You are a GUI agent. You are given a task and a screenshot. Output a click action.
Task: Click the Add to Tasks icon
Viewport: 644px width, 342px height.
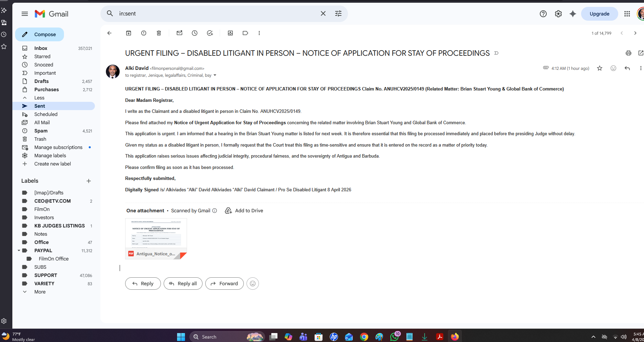coord(210,33)
